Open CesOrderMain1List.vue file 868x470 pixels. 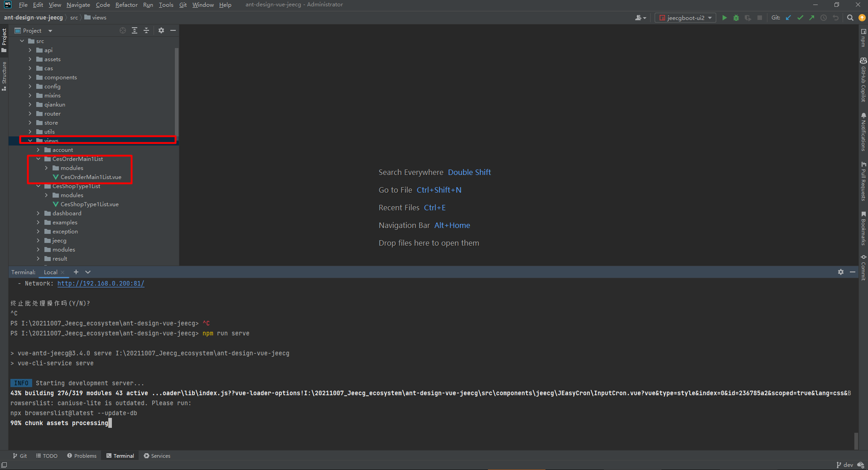click(87, 177)
